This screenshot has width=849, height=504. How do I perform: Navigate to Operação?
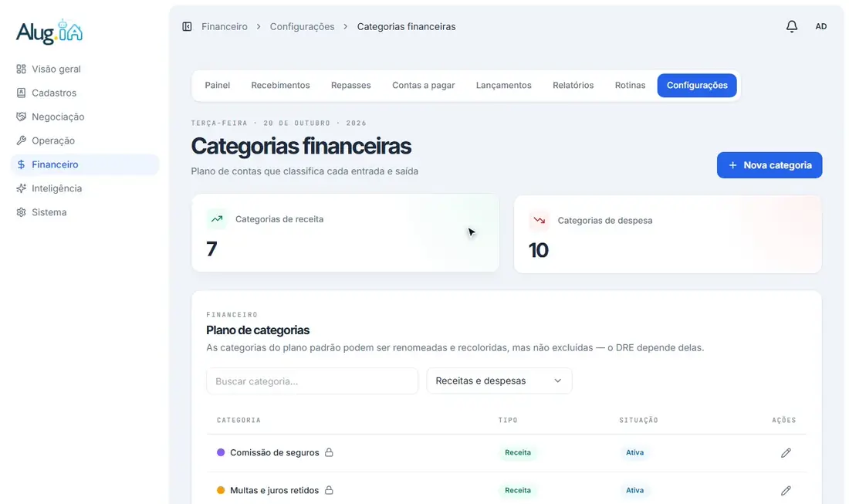(x=84, y=140)
